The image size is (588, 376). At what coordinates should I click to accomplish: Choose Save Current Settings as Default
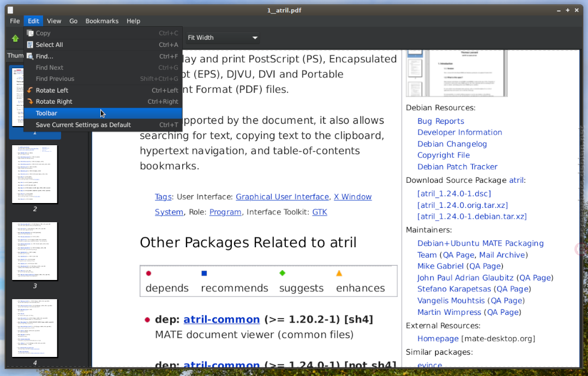103,124
